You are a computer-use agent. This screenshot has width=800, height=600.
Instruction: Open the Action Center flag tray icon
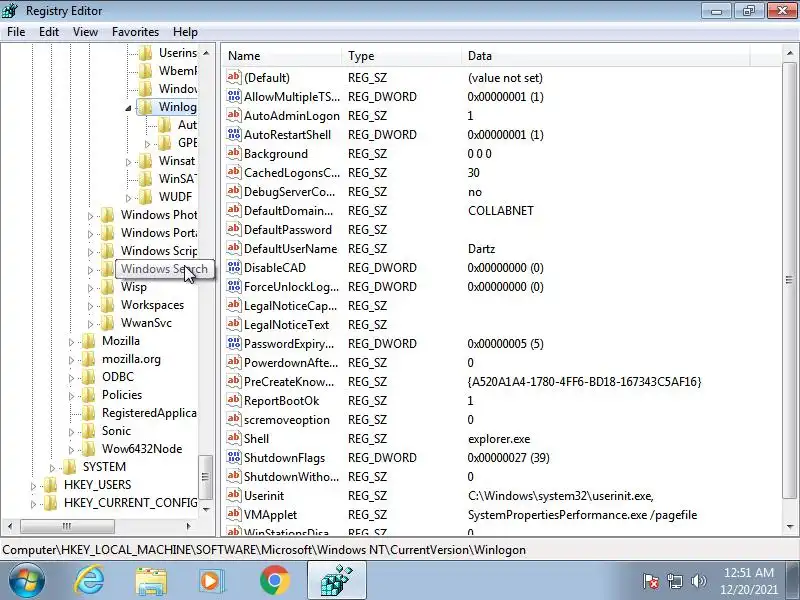point(651,581)
